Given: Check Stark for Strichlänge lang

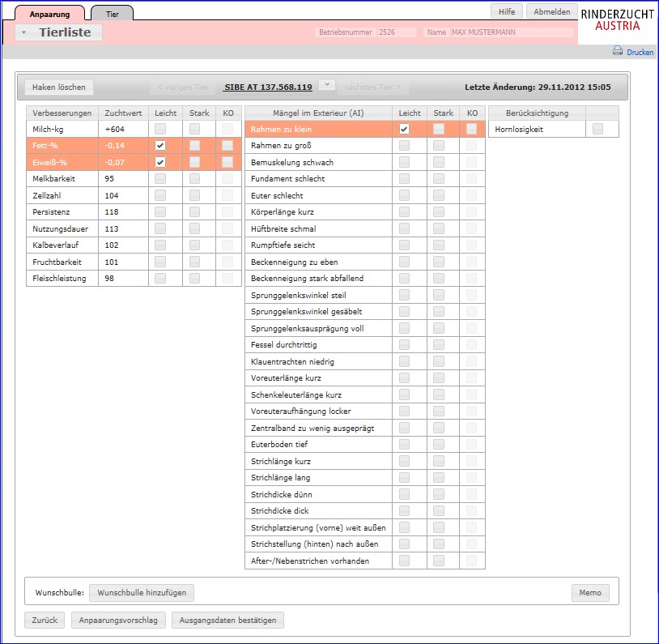Looking at the screenshot, I should click(439, 477).
